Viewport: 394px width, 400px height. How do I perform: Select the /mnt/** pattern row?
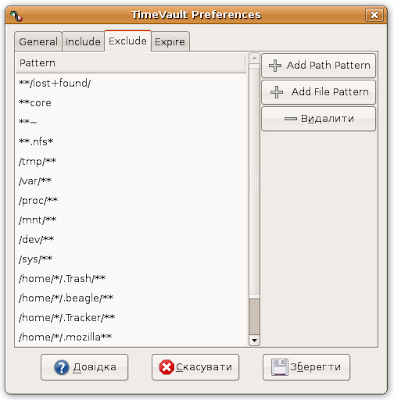131,220
